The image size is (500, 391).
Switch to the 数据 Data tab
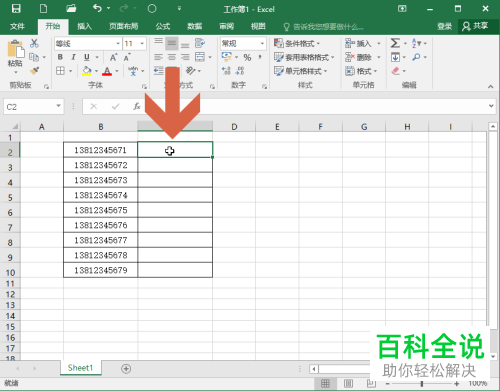(195, 26)
